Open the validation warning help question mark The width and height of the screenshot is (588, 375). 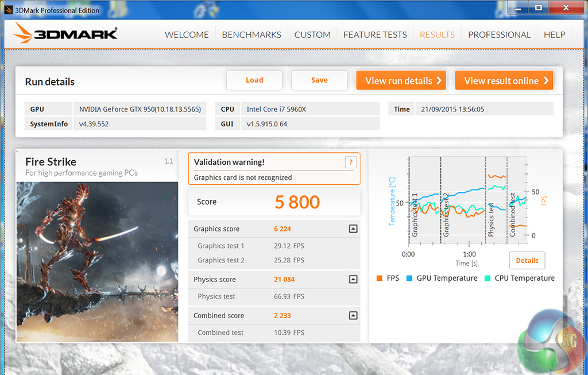click(351, 163)
